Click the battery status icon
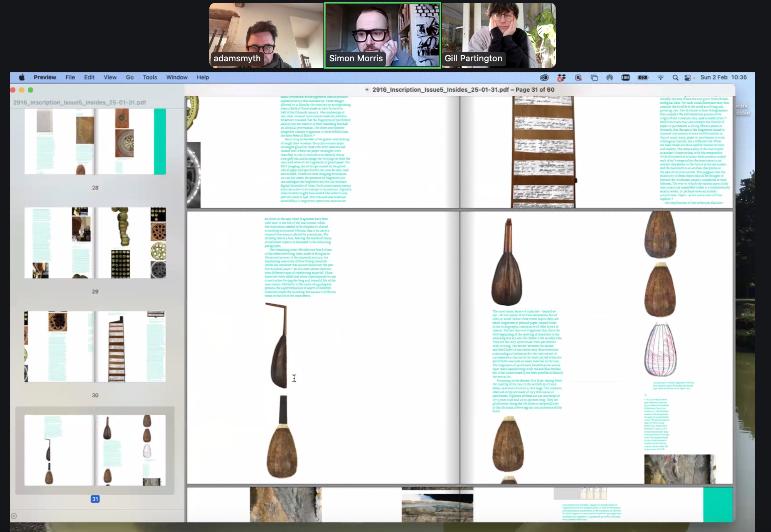Image resolution: width=771 pixels, height=532 pixels. pos(643,77)
